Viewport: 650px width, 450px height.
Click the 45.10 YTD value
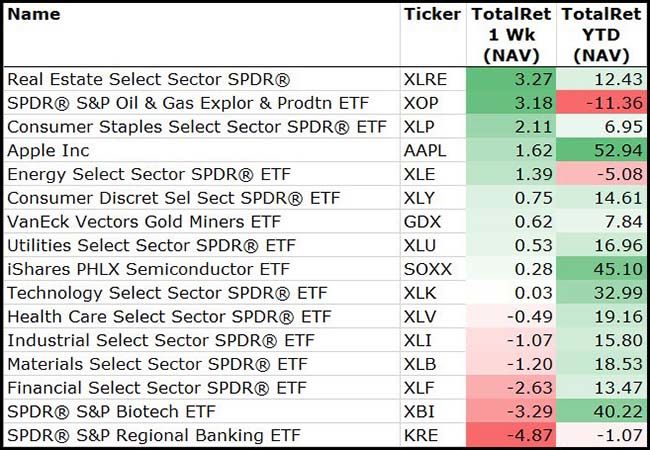coord(601,269)
